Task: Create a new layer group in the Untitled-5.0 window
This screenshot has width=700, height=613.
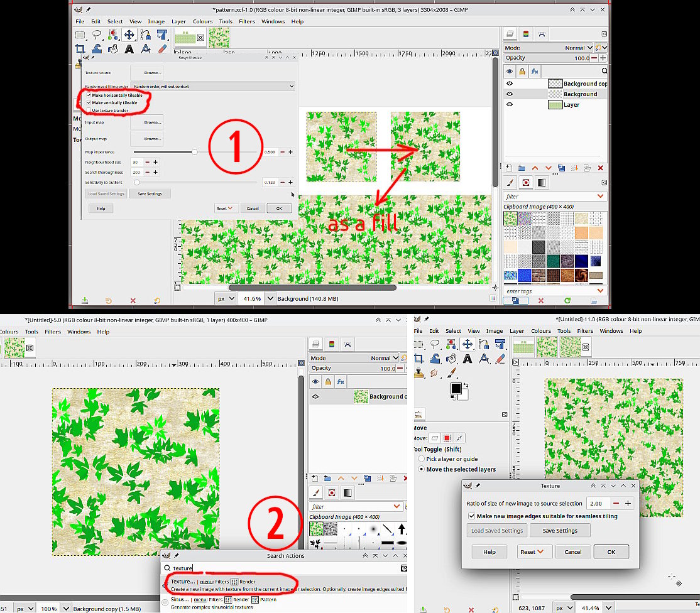Action: (327, 478)
